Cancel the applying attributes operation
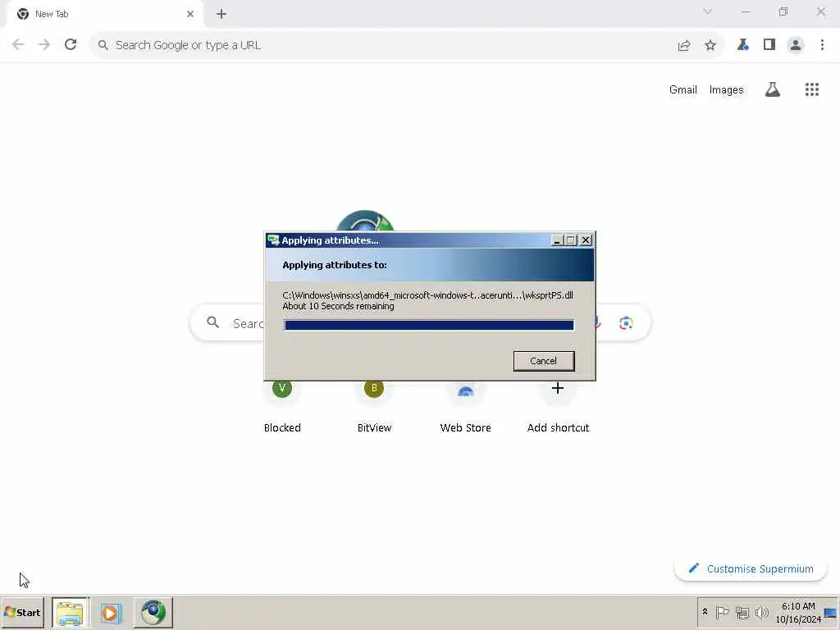Screen dimensions: 840x630 tap(544, 361)
